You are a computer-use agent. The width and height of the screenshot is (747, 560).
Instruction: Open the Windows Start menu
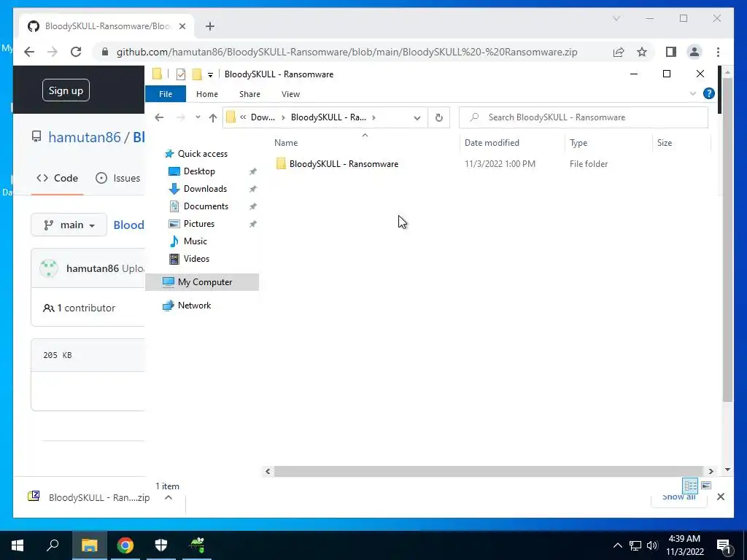coord(18,545)
